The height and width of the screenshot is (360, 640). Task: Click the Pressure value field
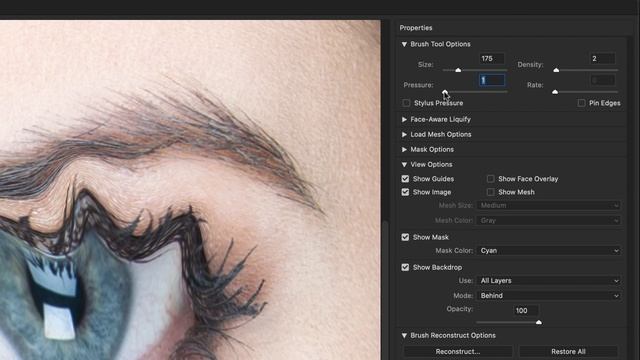click(491, 80)
